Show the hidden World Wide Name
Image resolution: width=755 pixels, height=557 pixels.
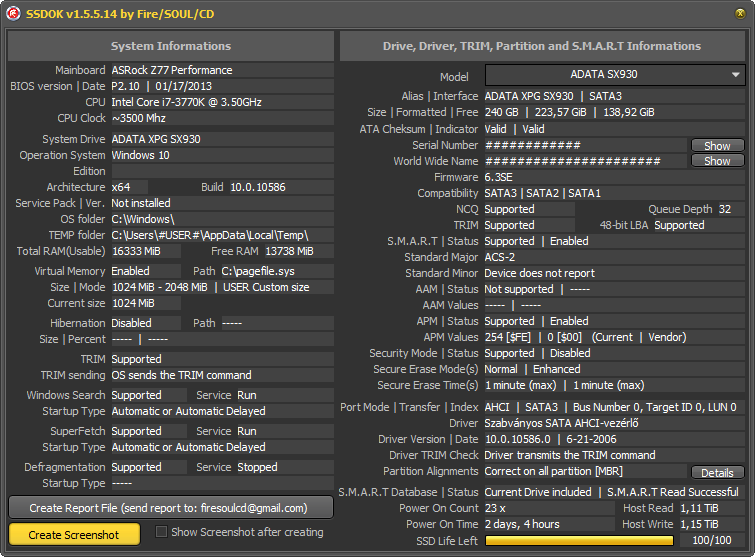click(717, 161)
